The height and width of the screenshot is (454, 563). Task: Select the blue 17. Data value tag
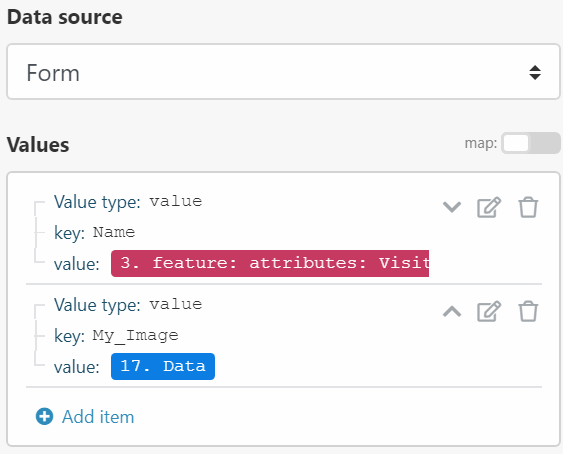click(x=163, y=366)
